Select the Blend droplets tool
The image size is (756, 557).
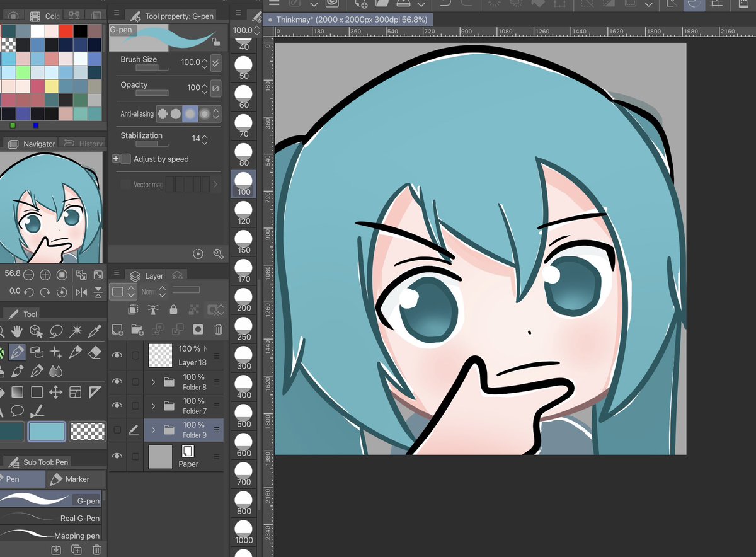[56, 370]
